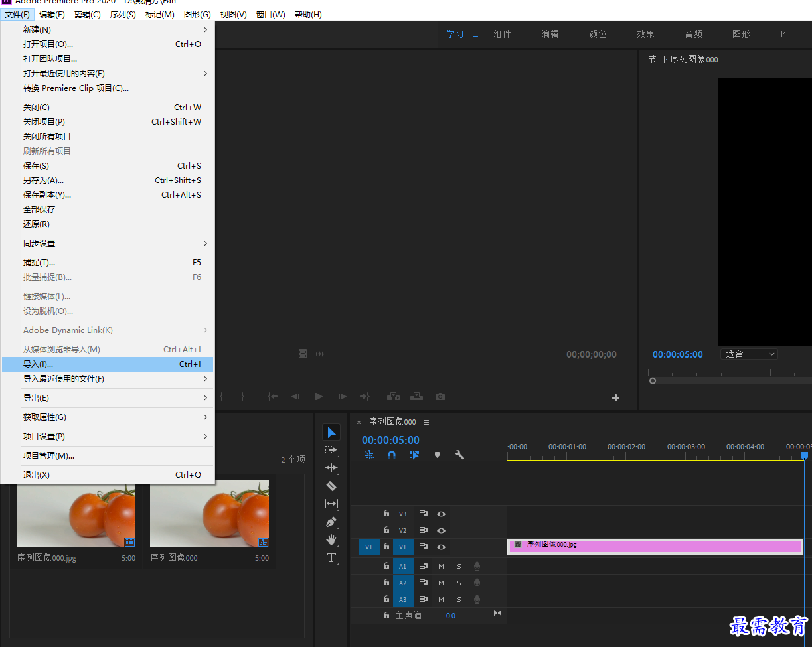
Task: Expand the 项目设置(P) submenu
Action: pyautogui.click(x=108, y=436)
